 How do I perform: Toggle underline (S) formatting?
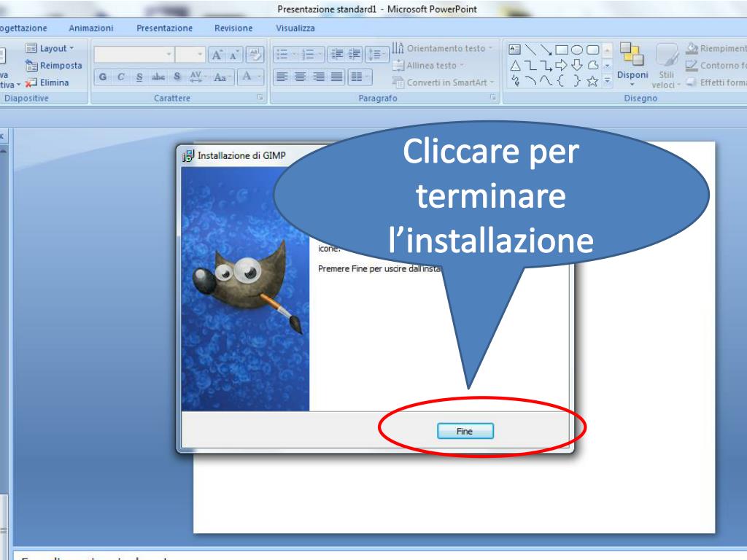pos(139,77)
